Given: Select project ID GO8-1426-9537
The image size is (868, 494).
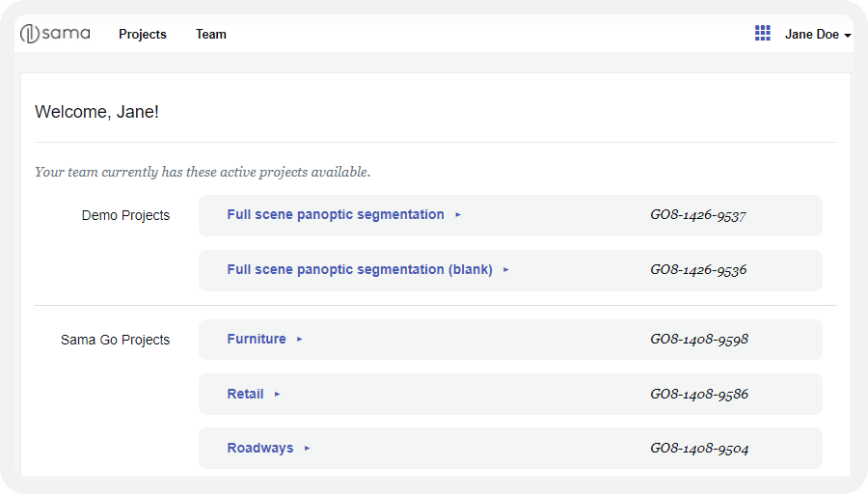Looking at the screenshot, I should (x=698, y=215).
